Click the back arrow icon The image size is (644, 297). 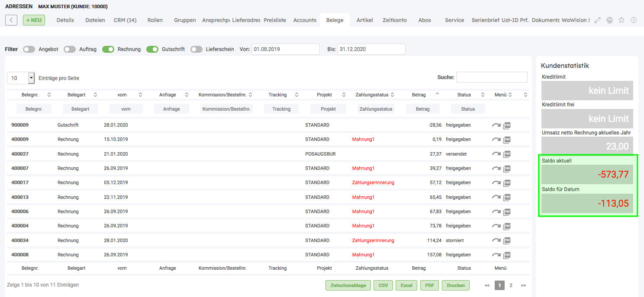pyautogui.click(x=11, y=20)
